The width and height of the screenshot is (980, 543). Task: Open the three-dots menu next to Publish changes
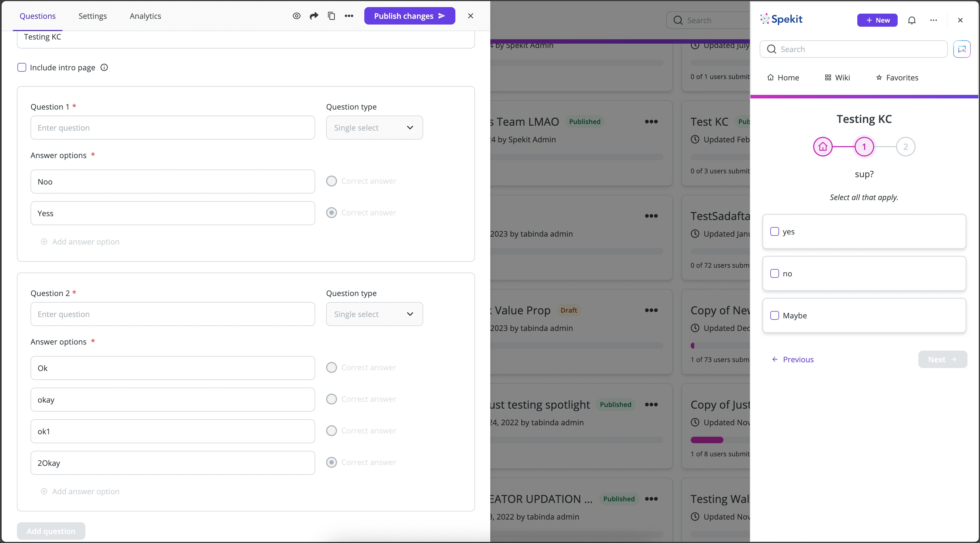click(x=349, y=16)
